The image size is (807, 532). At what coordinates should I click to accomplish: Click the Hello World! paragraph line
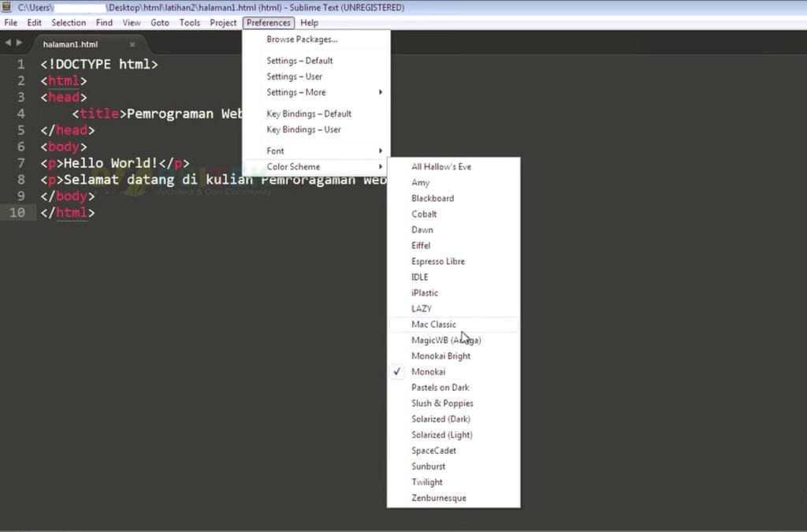click(x=115, y=163)
